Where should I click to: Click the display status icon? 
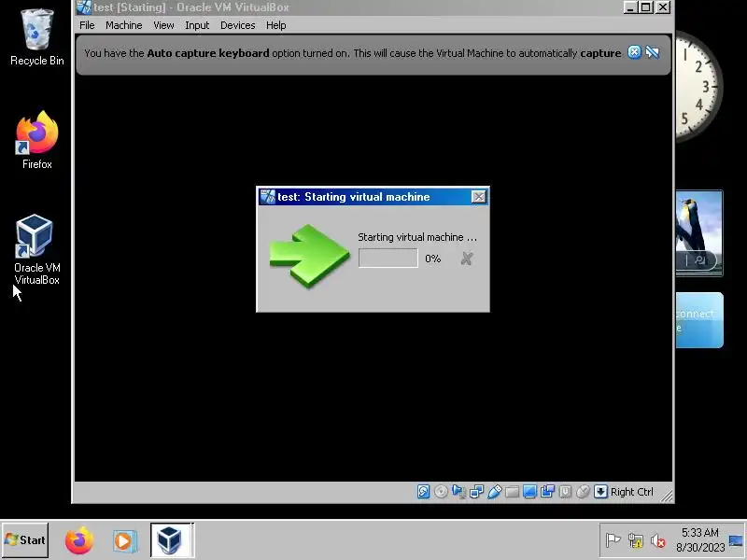tap(529, 492)
